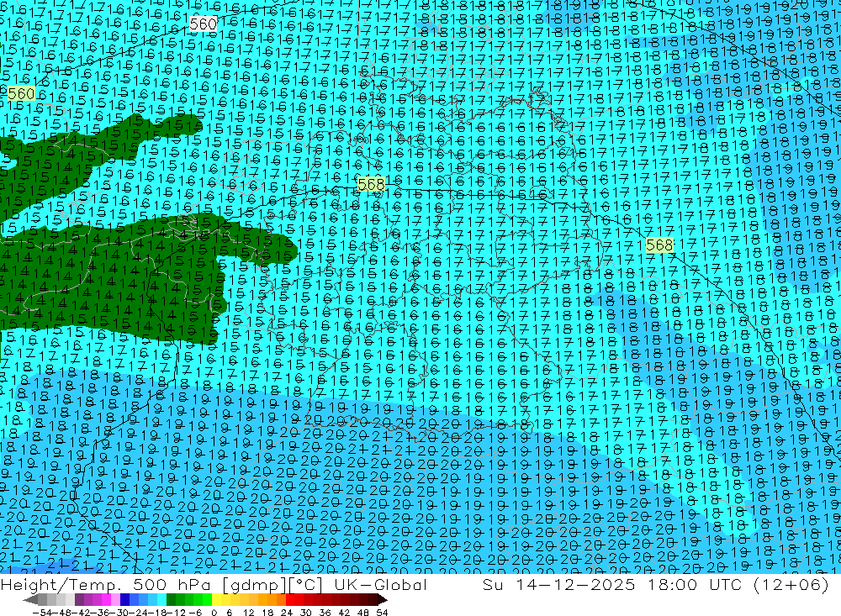
Task: Click the "(12+06)" forecast offset text
Action: point(791,585)
